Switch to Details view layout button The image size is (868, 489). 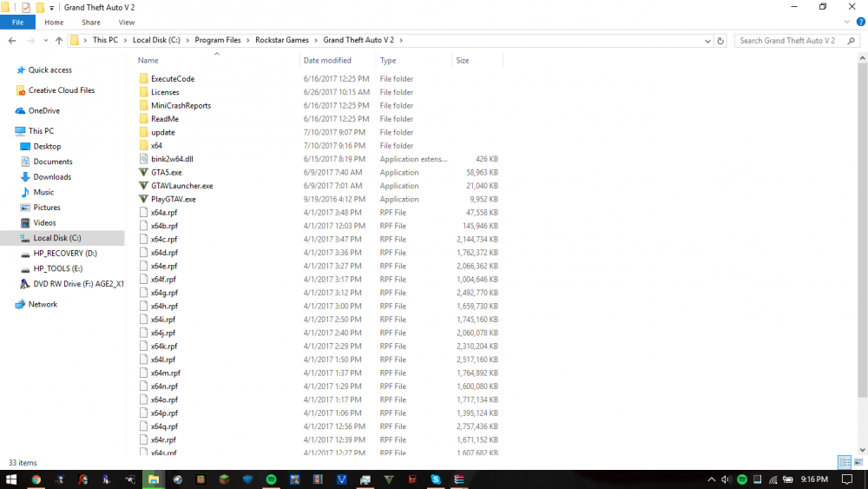coord(845,462)
